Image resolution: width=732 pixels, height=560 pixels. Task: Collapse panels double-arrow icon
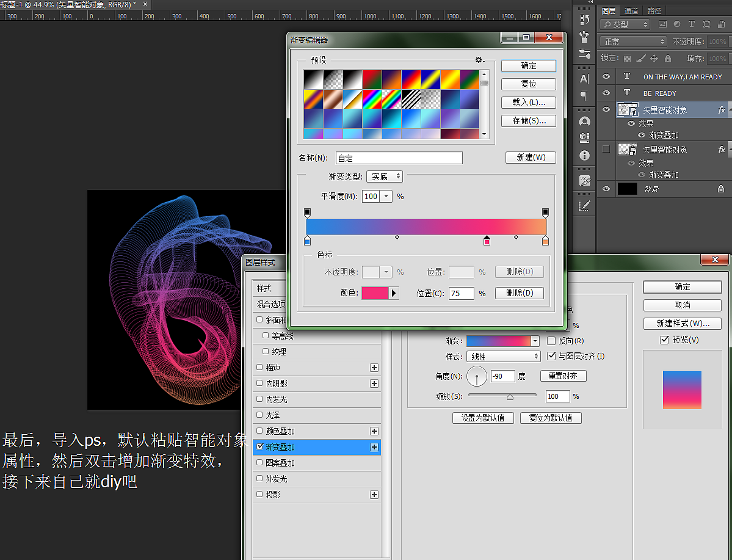(590, 2)
